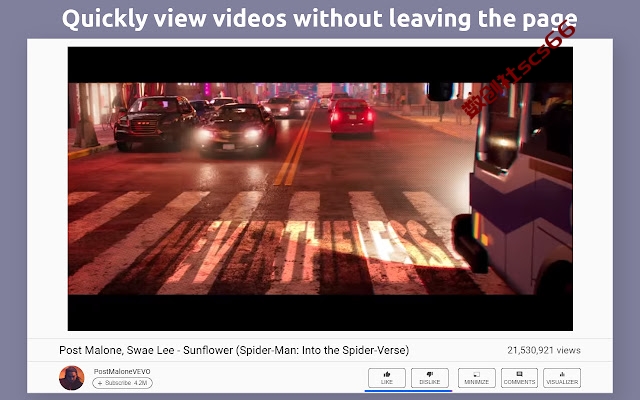The width and height of the screenshot is (640, 400).
Task: Subscribe to PostMaloneVEVO channel
Action: pyautogui.click(x=122, y=383)
